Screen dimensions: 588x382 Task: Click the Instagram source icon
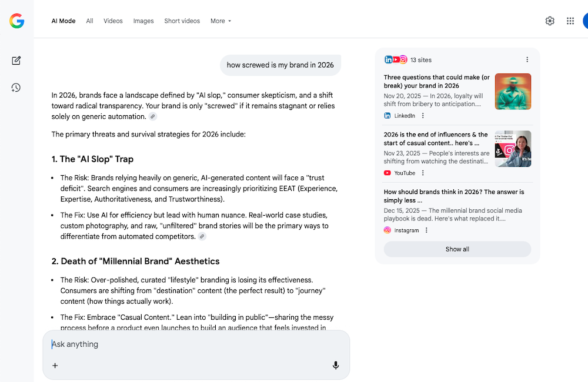[387, 230]
